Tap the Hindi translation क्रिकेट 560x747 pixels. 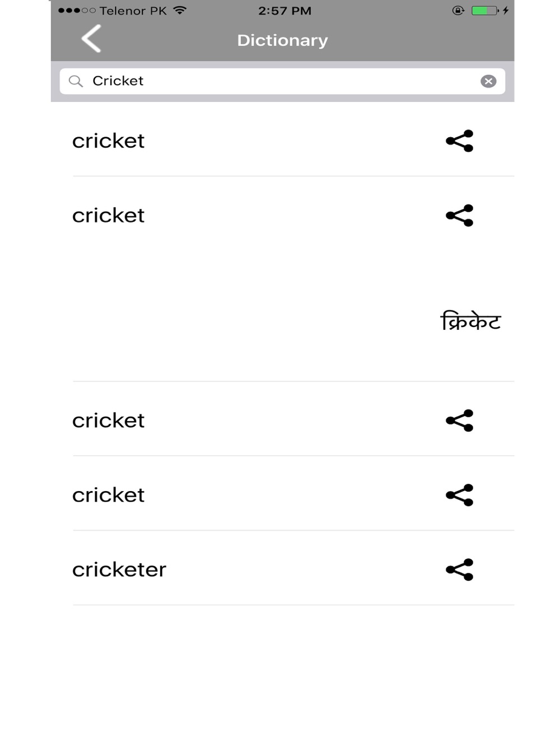(x=470, y=321)
